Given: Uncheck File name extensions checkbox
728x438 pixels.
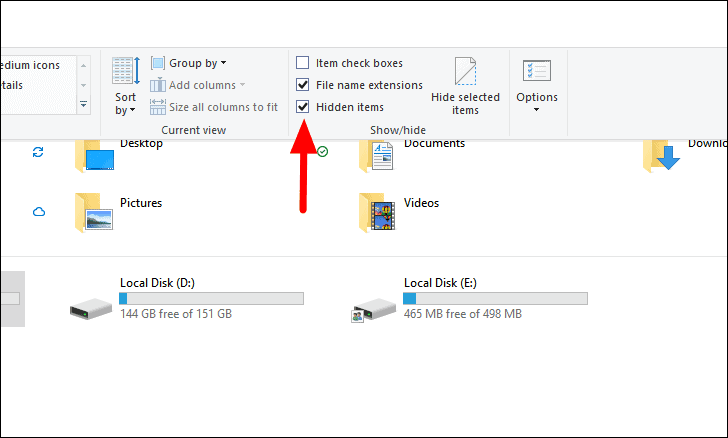Looking at the screenshot, I should click(x=303, y=85).
